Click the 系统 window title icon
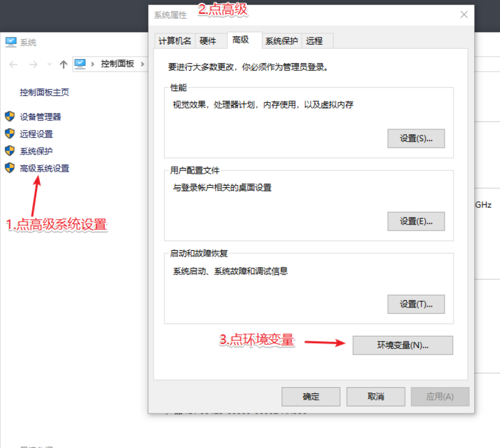The image size is (500, 448). pyautogui.click(x=11, y=42)
